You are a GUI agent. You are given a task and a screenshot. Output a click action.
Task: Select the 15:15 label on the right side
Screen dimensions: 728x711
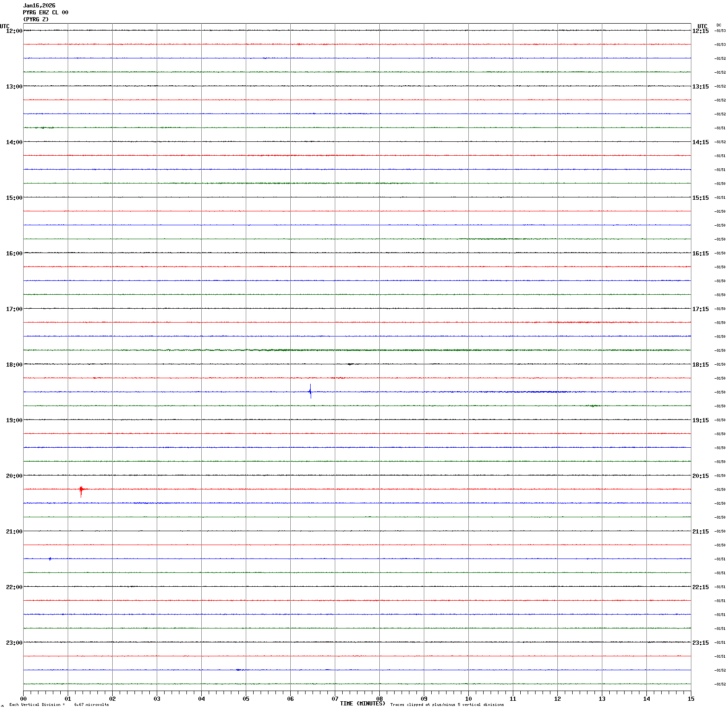click(x=700, y=198)
